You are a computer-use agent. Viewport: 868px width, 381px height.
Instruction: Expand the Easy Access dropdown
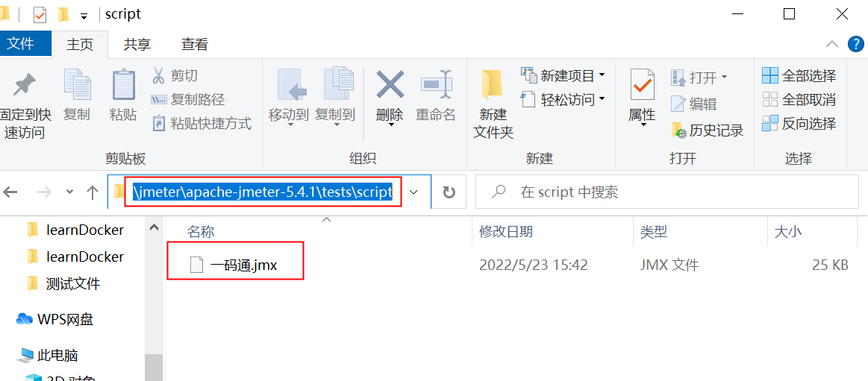563,99
